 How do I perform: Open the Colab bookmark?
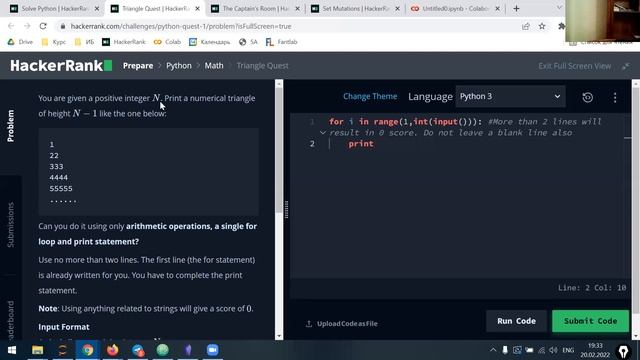pyautogui.click(x=167, y=42)
